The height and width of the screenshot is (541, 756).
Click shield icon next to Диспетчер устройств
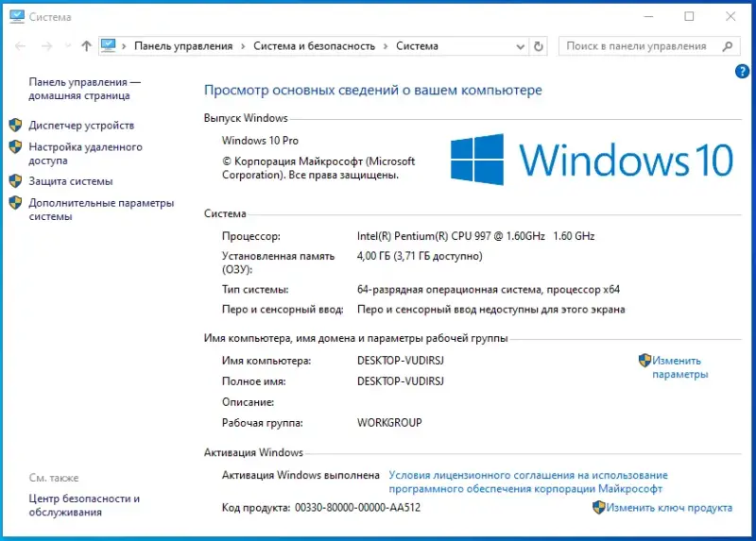pos(15,126)
